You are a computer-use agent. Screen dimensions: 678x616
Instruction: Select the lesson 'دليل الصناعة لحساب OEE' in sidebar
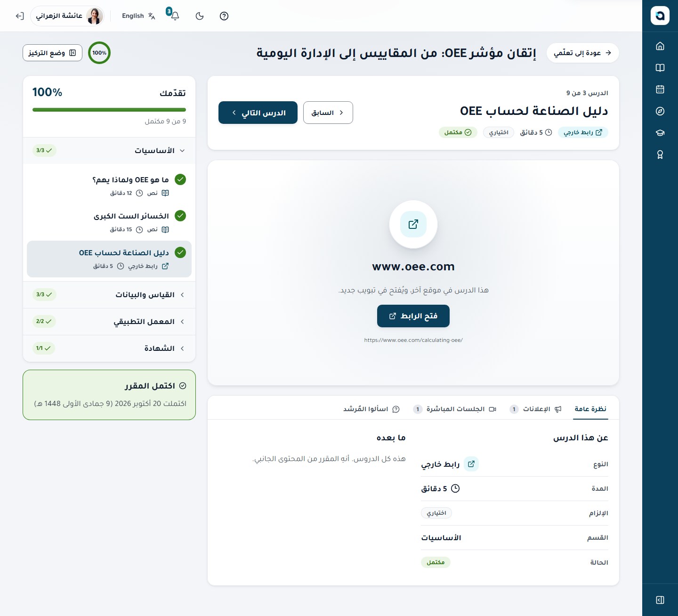pos(109,259)
